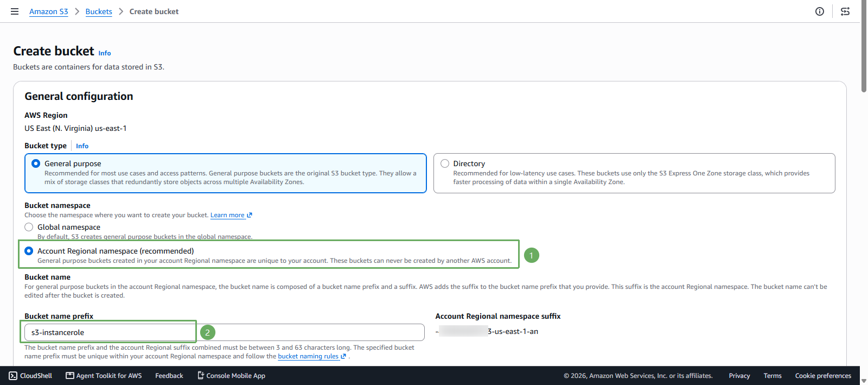Follow the Learn more namespace link
The image size is (868, 385).
(x=231, y=215)
